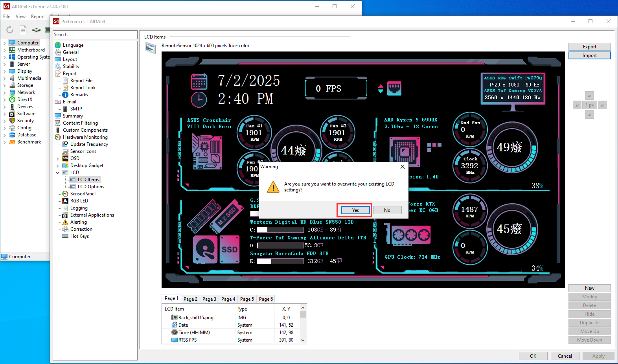This screenshot has height=364, width=618.
Task: Confirm overwrite by clicking Yes
Action: (355, 210)
